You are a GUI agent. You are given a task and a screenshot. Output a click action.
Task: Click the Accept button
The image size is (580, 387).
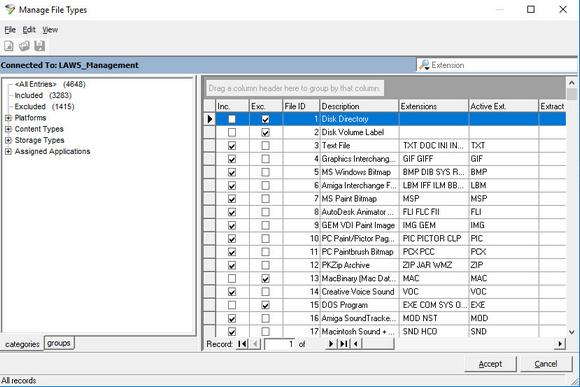coord(490,364)
